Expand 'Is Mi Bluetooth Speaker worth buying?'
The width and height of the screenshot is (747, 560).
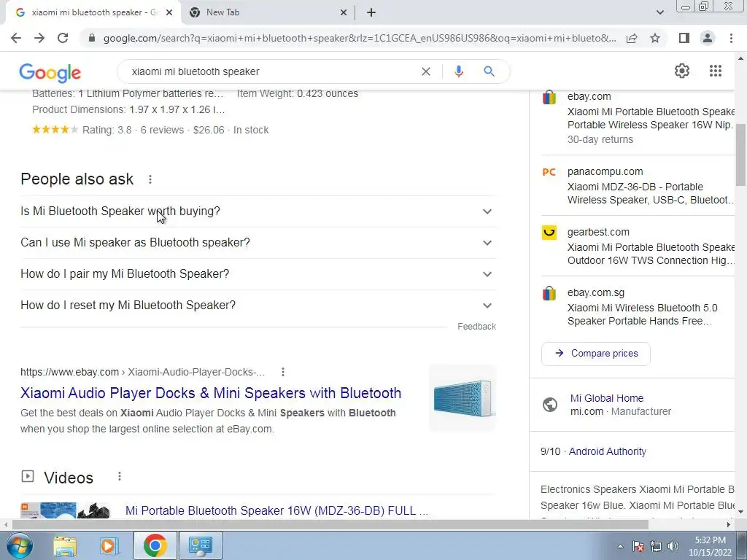(258, 211)
